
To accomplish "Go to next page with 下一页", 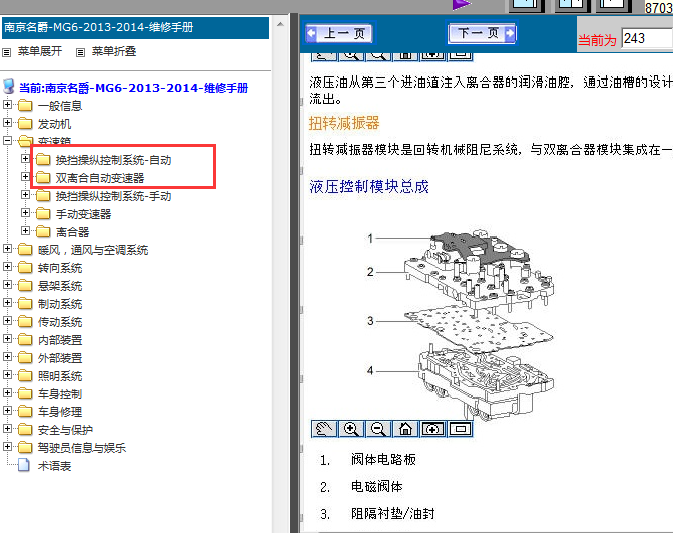I will [x=482, y=33].
